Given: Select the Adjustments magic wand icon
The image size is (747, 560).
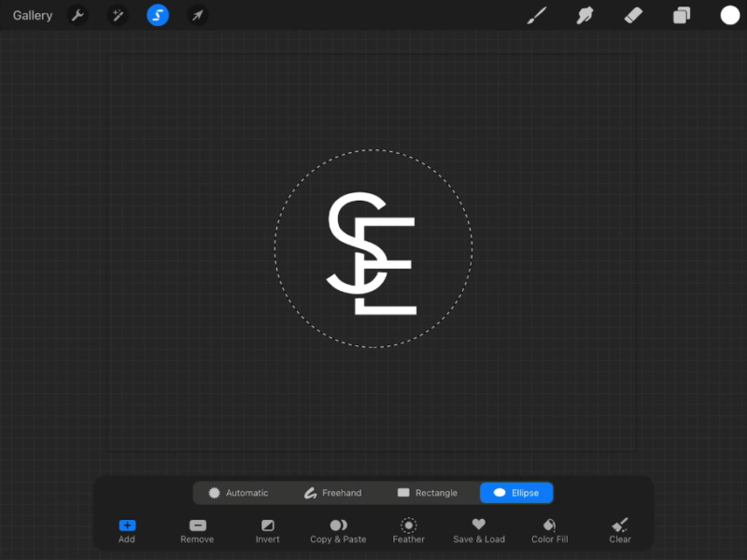Looking at the screenshot, I should click(x=118, y=15).
